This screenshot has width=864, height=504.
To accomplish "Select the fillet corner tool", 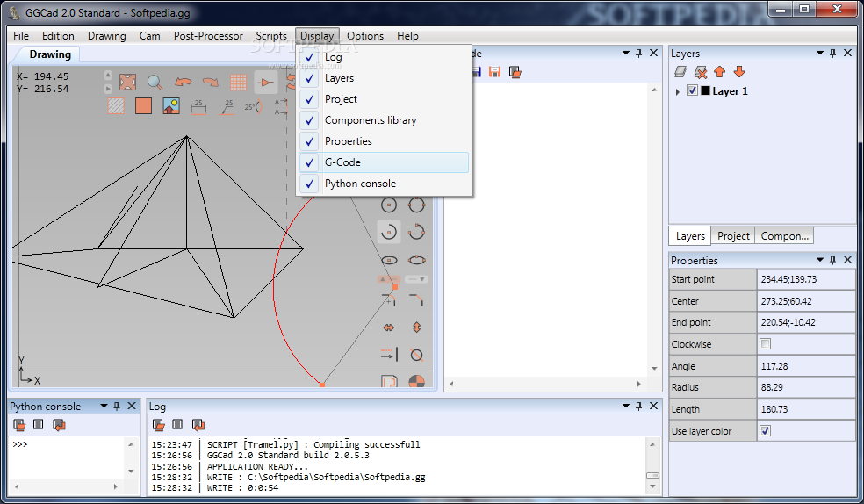I will click(x=389, y=300).
